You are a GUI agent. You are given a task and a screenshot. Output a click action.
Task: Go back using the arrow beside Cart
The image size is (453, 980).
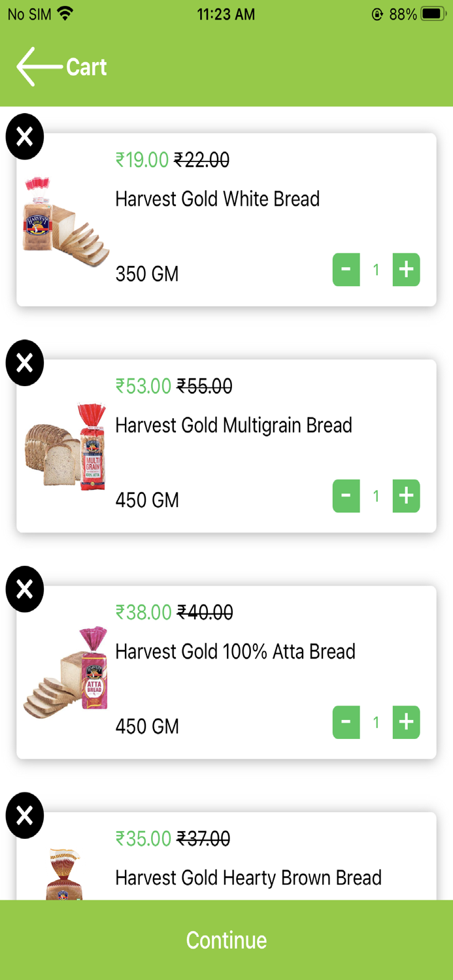(x=38, y=67)
